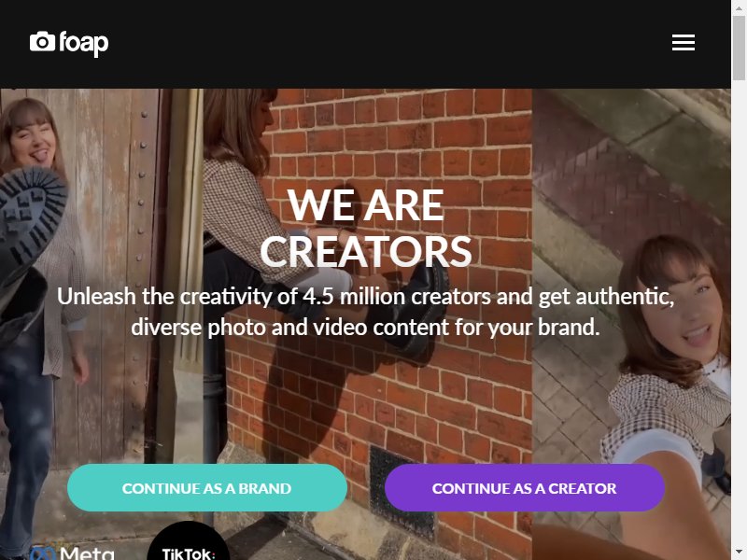Click the scrollbar down arrow
This screenshot has height=560, width=747.
point(739,553)
